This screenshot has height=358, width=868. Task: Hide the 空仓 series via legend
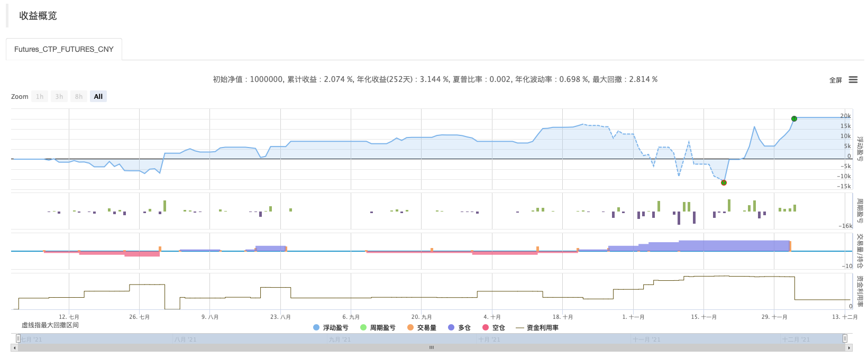(x=493, y=328)
